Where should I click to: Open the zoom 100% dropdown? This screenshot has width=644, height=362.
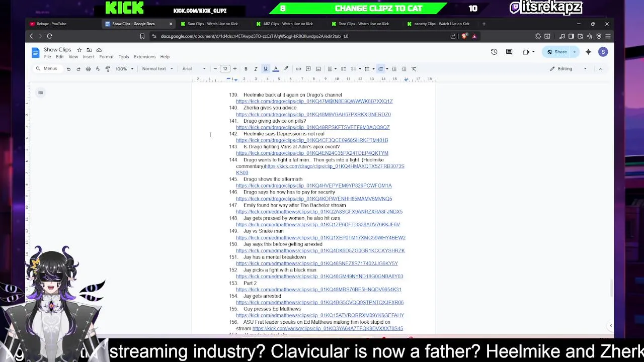click(124, 69)
